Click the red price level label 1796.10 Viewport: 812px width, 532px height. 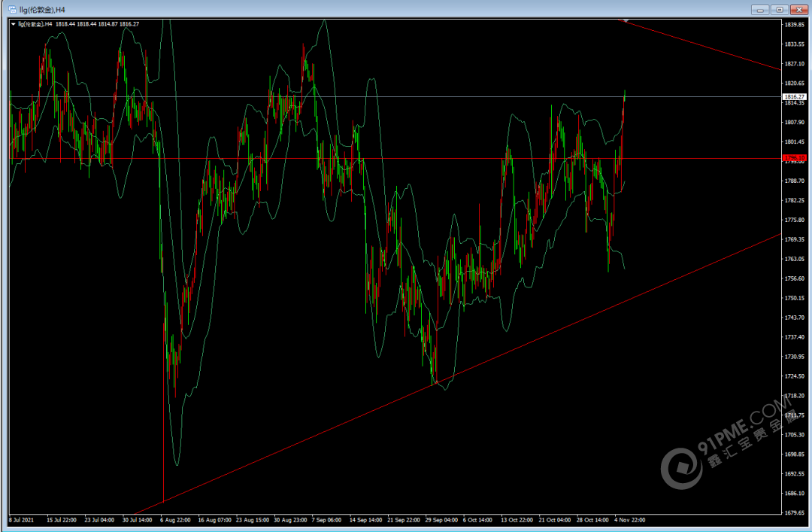point(793,158)
